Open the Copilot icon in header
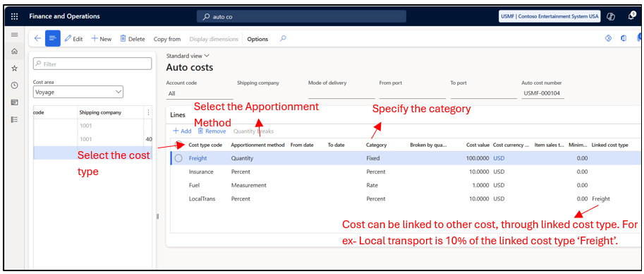Screen dimensions: 644x274 click(x=611, y=16)
